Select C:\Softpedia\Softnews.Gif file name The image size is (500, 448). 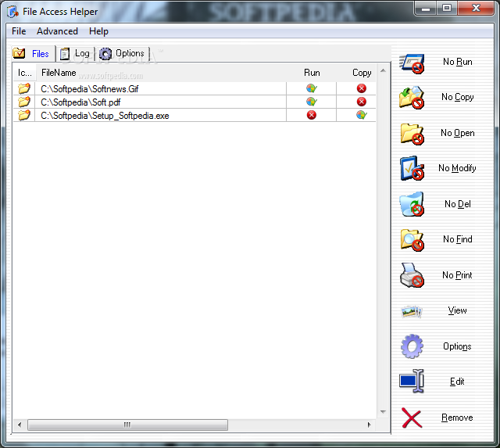click(x=90, y=89)
